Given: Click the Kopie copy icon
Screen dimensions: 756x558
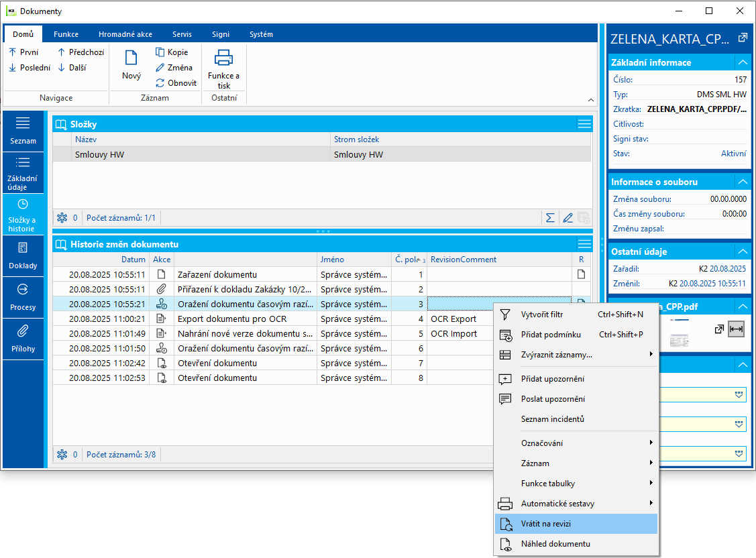Looking at the screenshot, I should click(172, 52).
